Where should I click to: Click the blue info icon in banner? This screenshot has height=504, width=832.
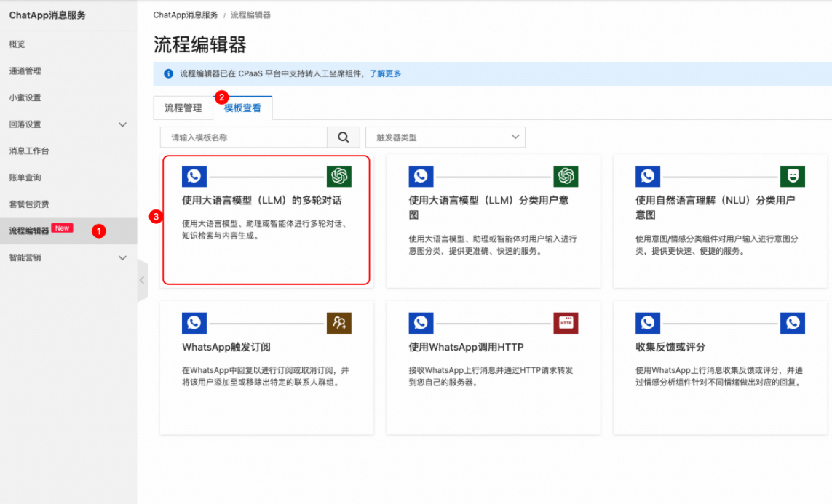pyautogui.click(x=168, y=73)
